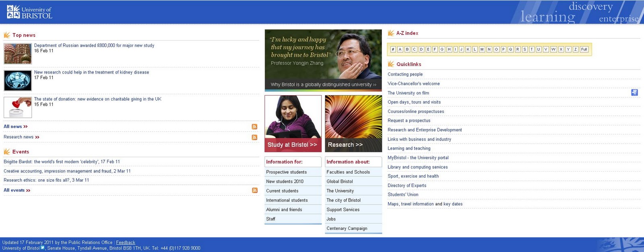Select letter R in the A-Z index
Viewport: 644px width, 252px height.
518,49
